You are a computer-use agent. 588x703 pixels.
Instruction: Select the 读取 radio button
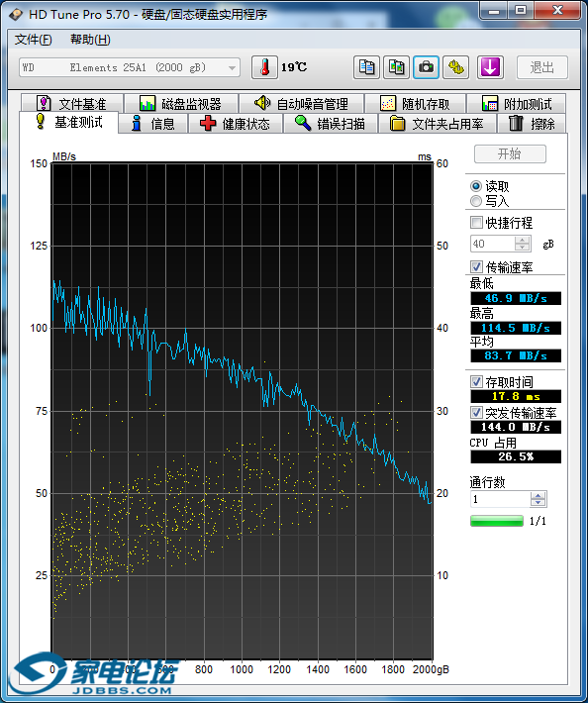click(476, 186)
